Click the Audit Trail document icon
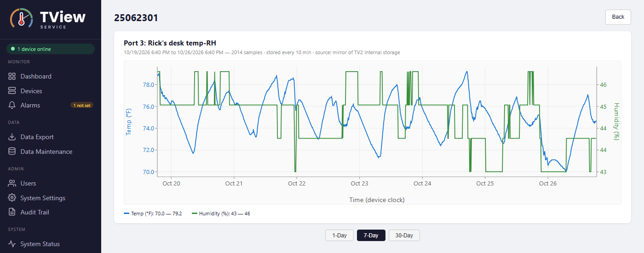Screen dimensions: 644x253 tap(12, 212)
